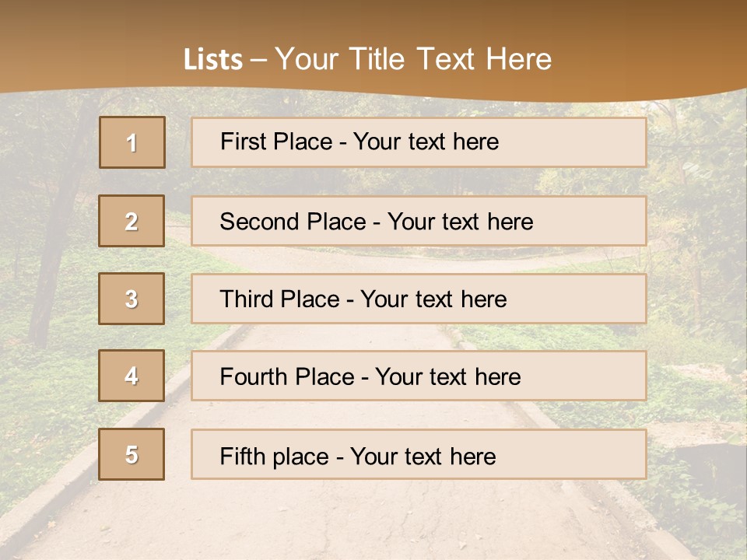Viewport: 747px width, 560px height.
Task: Click 'Your text here' in Third Place bar
Action: (x=433, y=299)
